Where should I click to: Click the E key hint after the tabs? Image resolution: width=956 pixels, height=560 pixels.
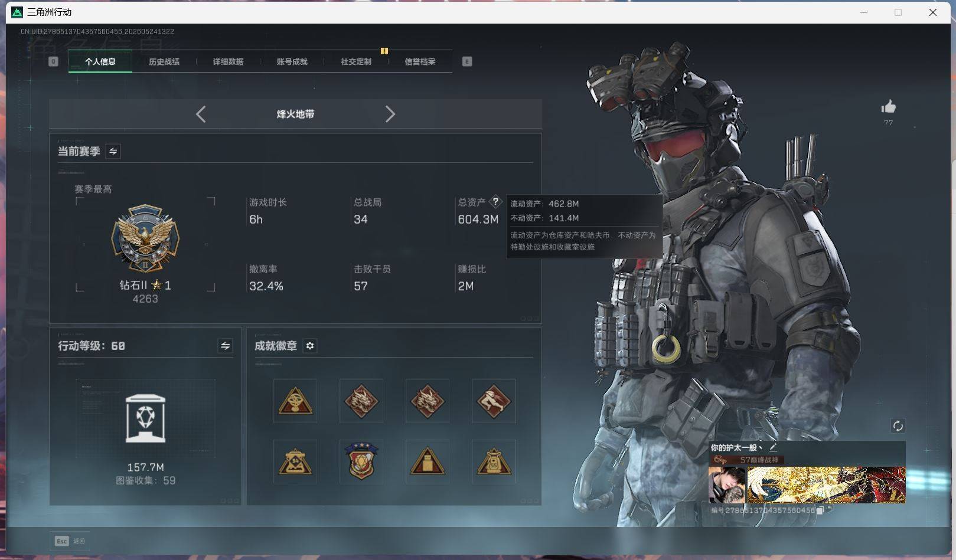pos(467,61)
